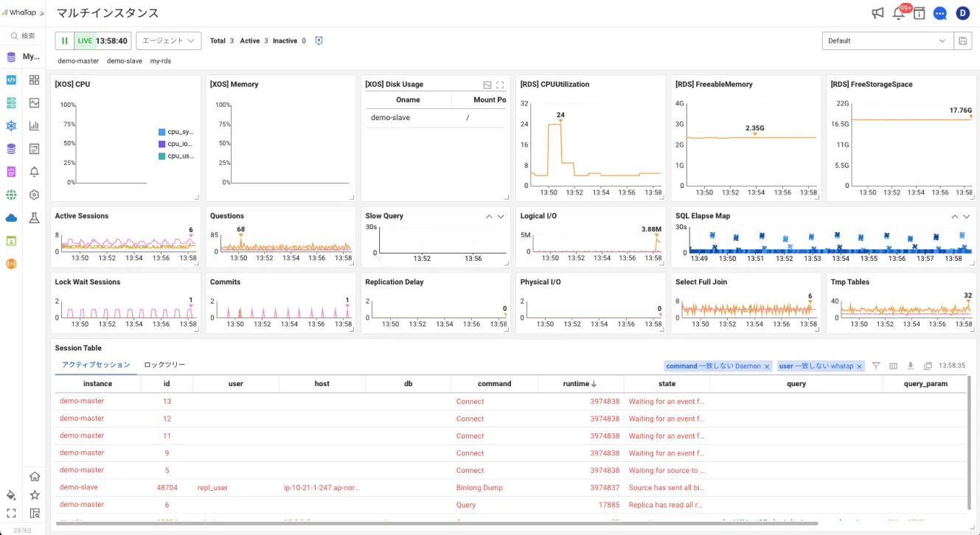The width and height of the screenshot is (980, 535).
Task: Save the current dashboard layout
Action: 963,41
